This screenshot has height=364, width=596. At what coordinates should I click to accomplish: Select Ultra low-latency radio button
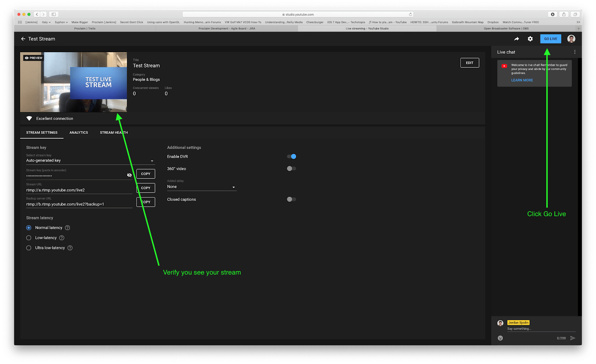(29, 248)
